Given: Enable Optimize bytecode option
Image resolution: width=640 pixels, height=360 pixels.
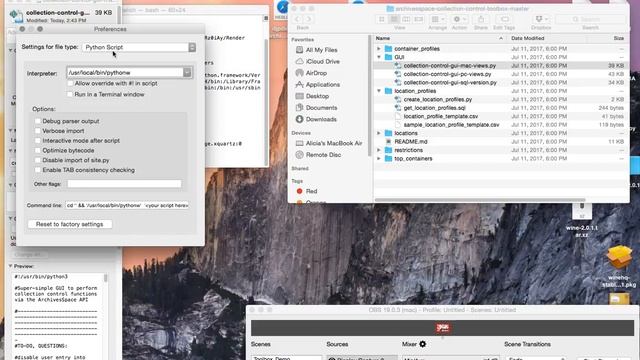Looking at the screenshot, I should [x=38, y=151].
